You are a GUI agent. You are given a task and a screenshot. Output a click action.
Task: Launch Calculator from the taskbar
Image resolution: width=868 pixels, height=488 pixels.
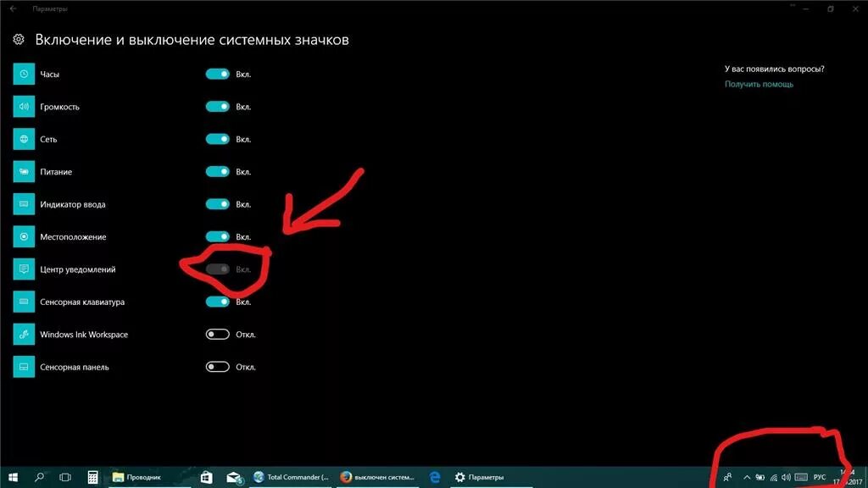[93, 477]
